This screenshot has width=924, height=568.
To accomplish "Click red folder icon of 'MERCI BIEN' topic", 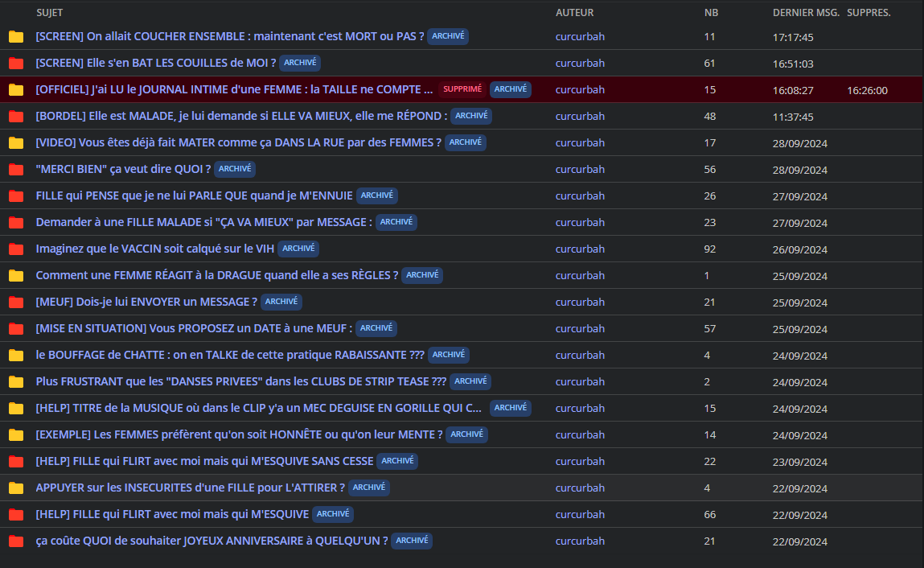I will [16, 169].
